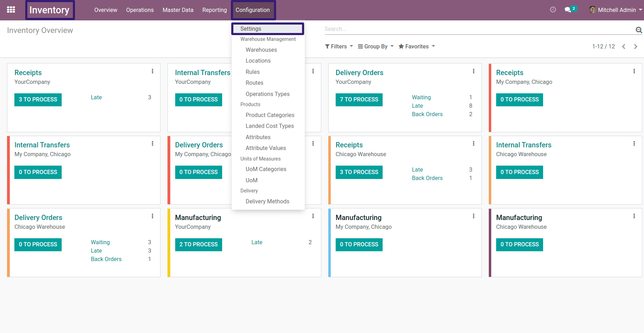The width and height of the screenshot is (644, 333).
Task: Click 3 TO PROCESS on Chicago Warehouse Receipts
Action: click(359, 172)
